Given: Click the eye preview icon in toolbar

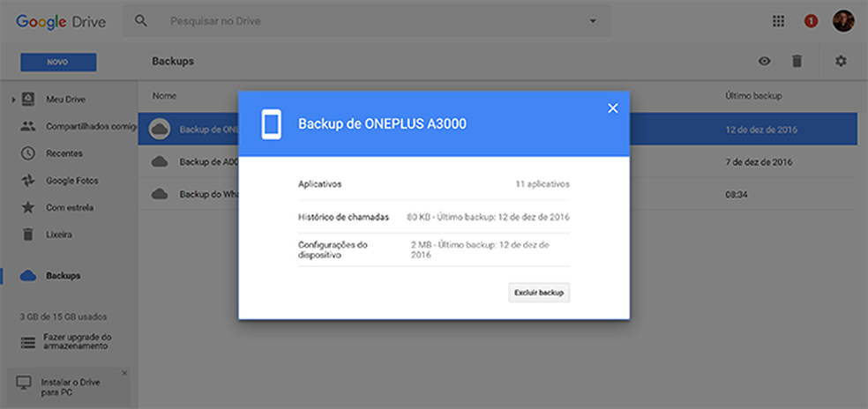Looking at the screenshot, I should 765,62.
